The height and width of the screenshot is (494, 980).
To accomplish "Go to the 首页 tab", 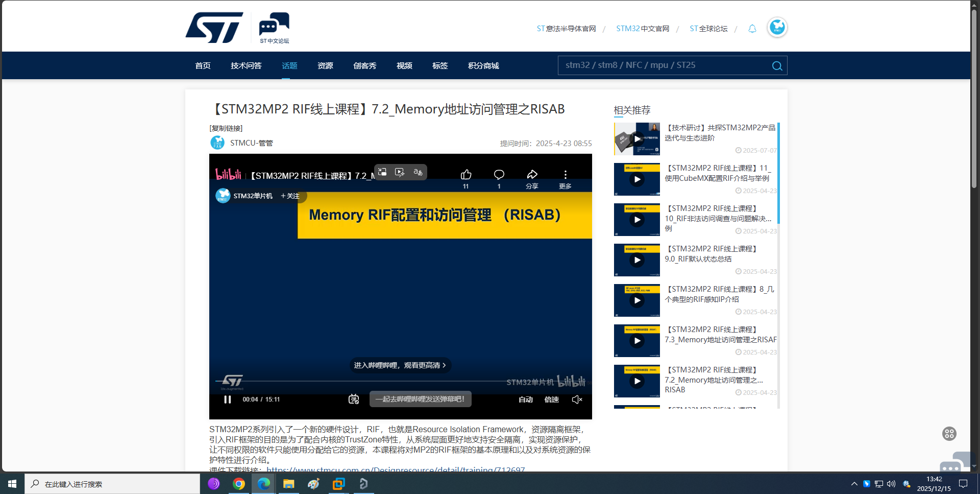I will [203, 65].
